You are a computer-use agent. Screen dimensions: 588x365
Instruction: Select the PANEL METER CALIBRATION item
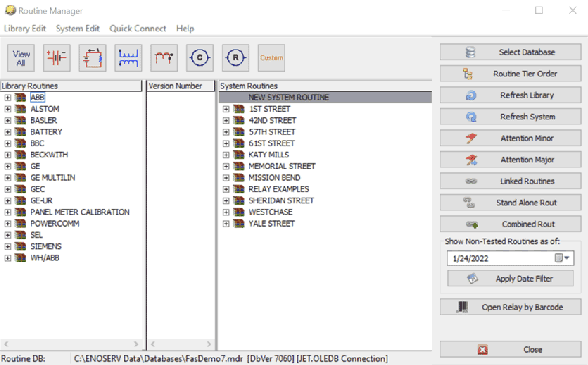pos(80,212)
